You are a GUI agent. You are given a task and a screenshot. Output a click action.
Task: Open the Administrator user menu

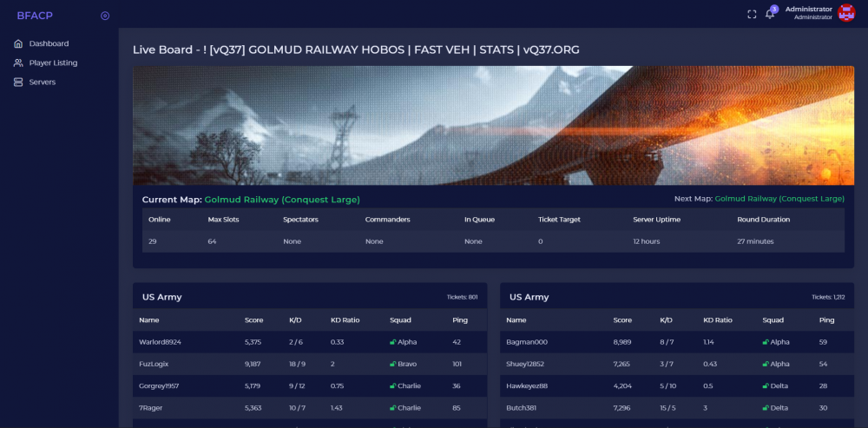(807, 12)
